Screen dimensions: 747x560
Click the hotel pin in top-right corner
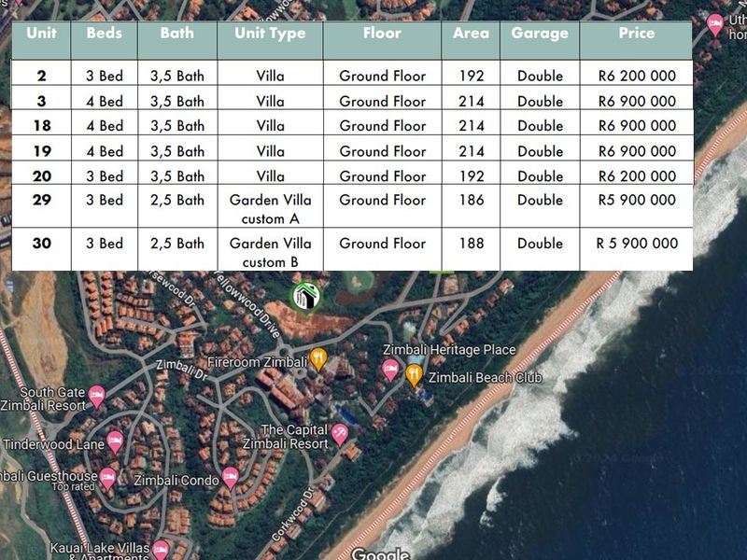coord(715,24)
